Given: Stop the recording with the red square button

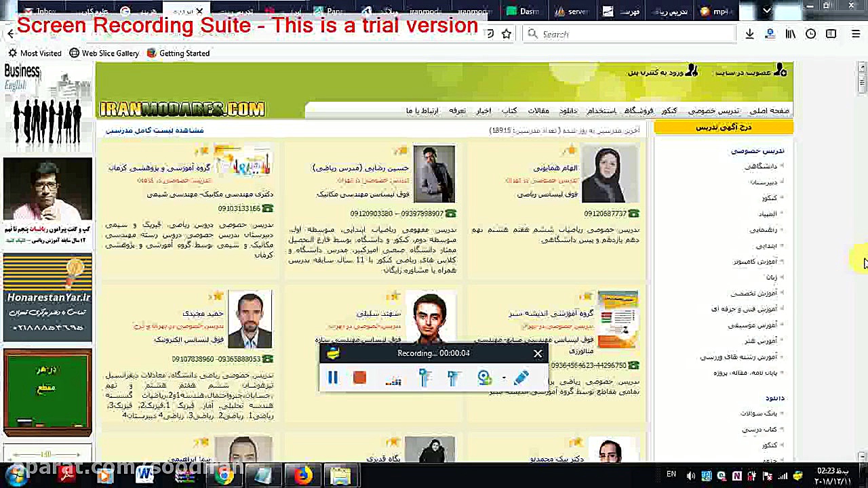Looking at the screenshot, I should pos(359,378).
